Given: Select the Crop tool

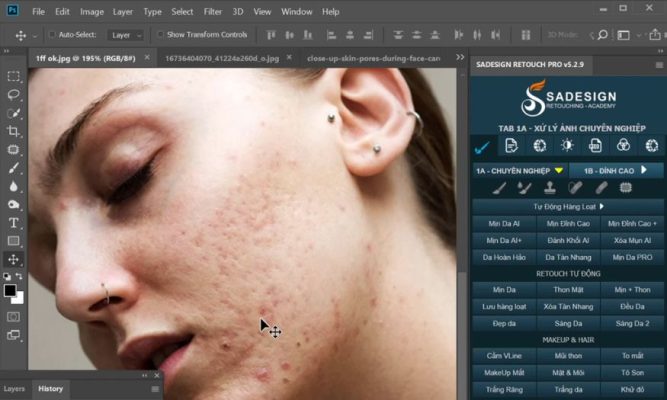Looking at the screenshot, I should click(x=13, y=131).
